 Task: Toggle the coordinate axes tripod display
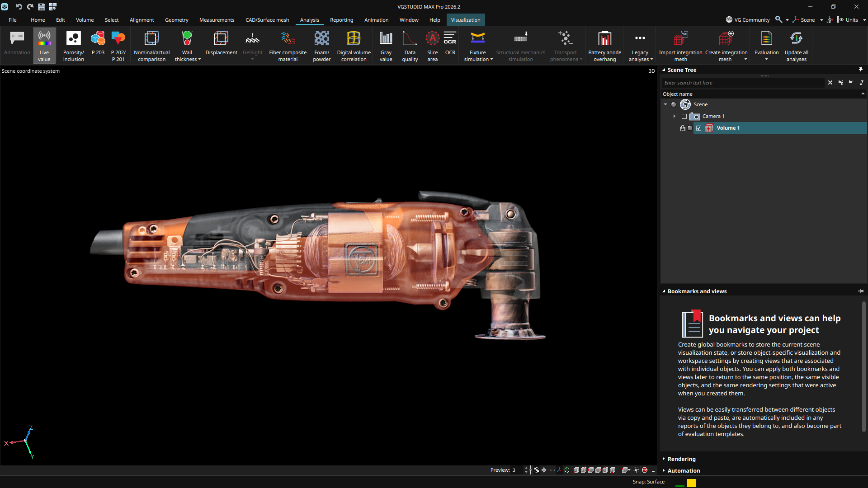pyautogui.click(x=560, y=470)
